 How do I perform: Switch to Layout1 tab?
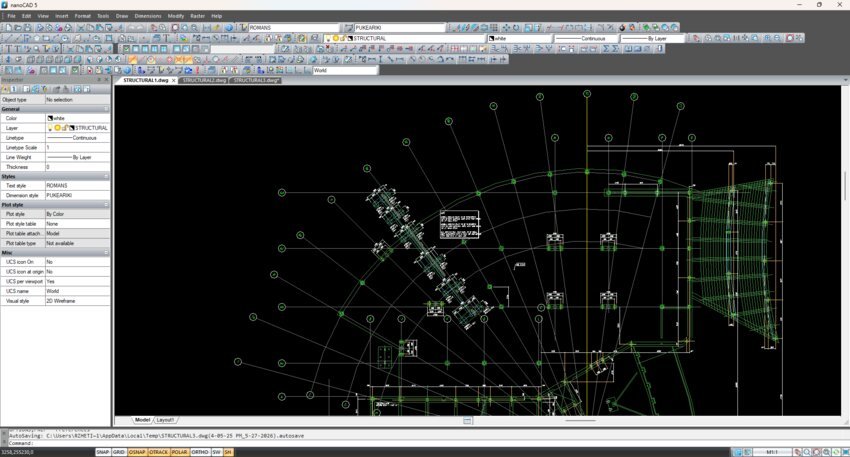pos(165,420)
